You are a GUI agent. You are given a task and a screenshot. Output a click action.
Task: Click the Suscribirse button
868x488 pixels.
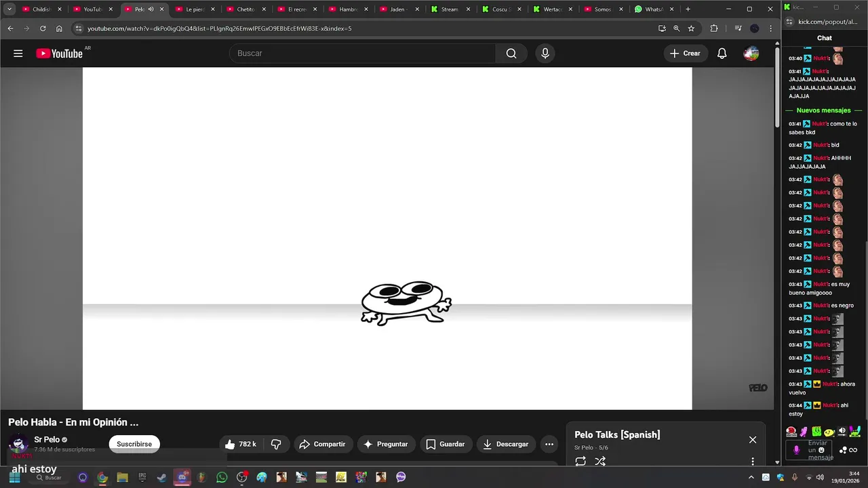pos(134,444)
